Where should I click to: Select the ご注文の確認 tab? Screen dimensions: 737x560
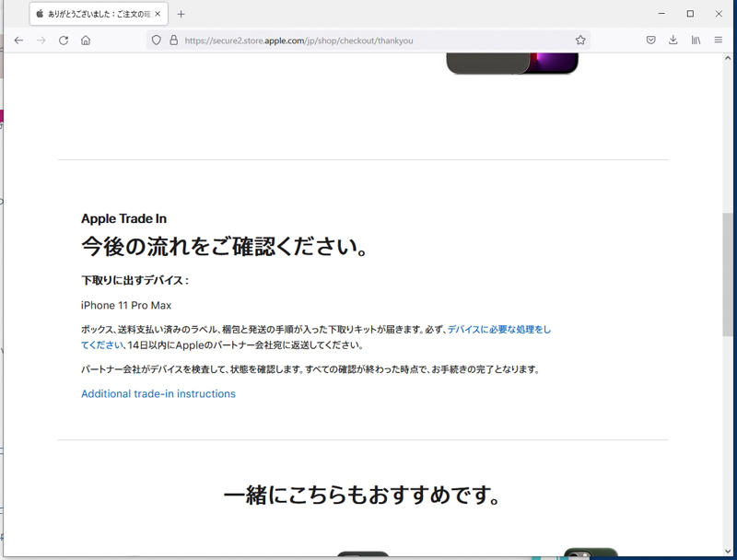coord(92,14)
